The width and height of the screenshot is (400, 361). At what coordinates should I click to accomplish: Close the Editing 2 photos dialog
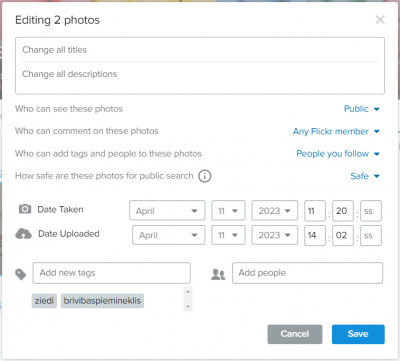tap(380, 20)
